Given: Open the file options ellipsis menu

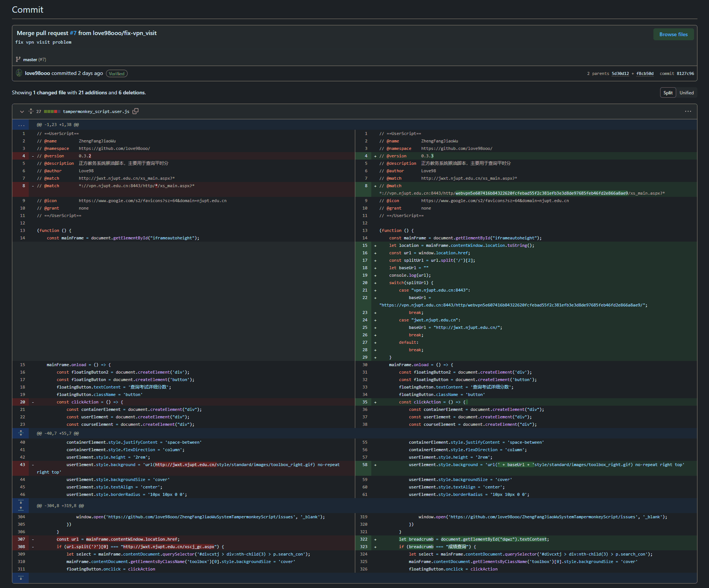Looking at the screenshot, I should pyautogui.click(x=688, y=111).
